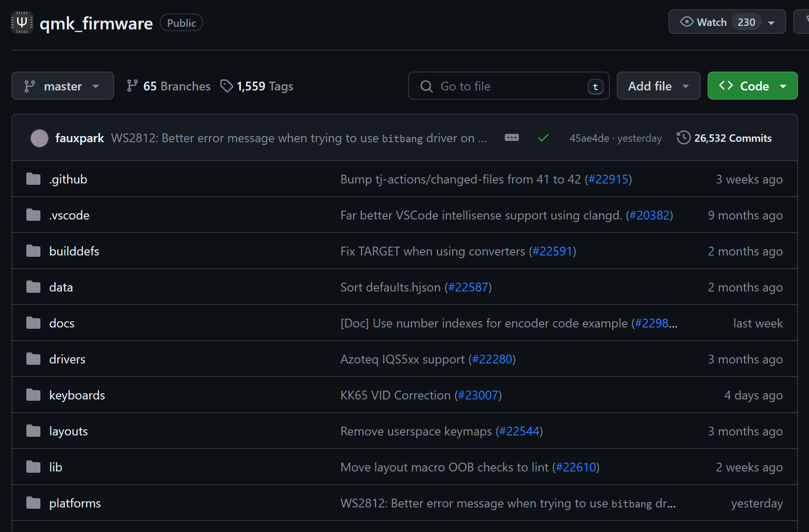Open the Watch dropdown arrow
The width and height of the screenshot is (809, 532).
771,23
